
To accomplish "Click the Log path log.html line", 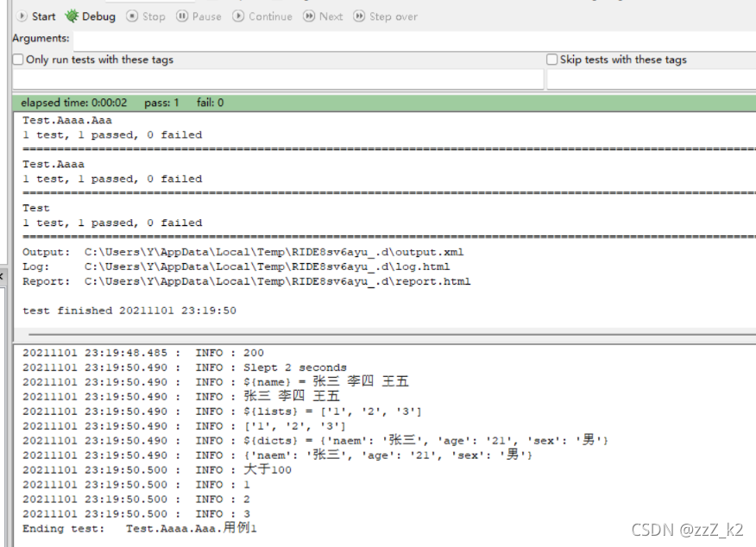I will 236,267.
